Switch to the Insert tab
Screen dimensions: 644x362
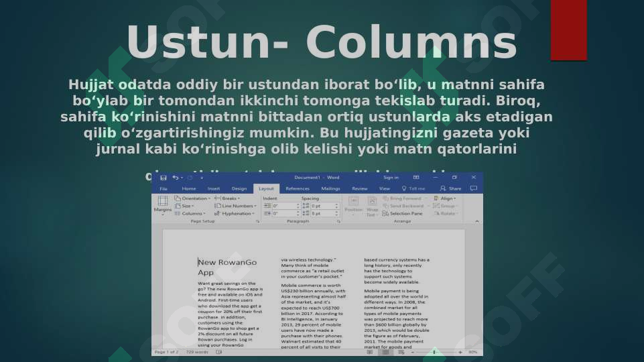[214, 188]
